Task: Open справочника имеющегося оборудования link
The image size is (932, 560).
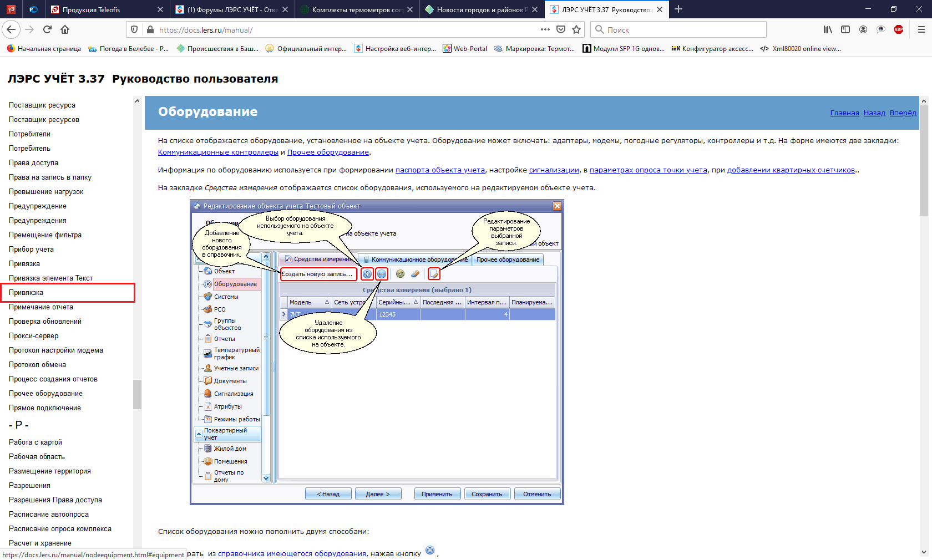Action: (x=292, y=553)
